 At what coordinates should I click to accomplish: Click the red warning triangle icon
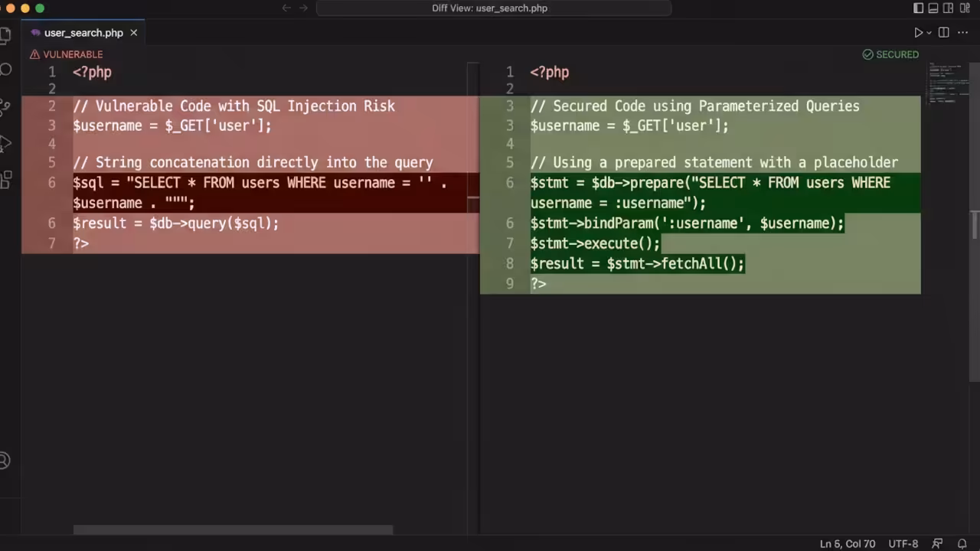pyautogui.click(x=35, y=54)
